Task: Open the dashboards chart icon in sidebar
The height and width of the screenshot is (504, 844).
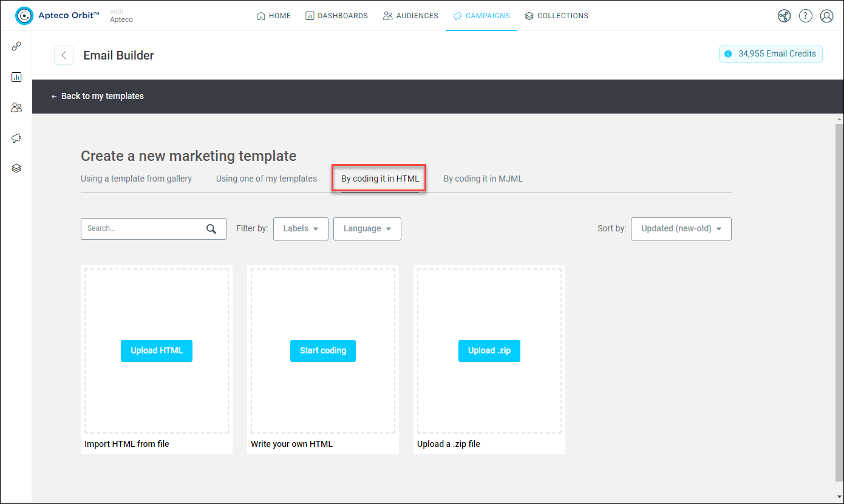Action: pyautogui.click(x=16, y=77)
